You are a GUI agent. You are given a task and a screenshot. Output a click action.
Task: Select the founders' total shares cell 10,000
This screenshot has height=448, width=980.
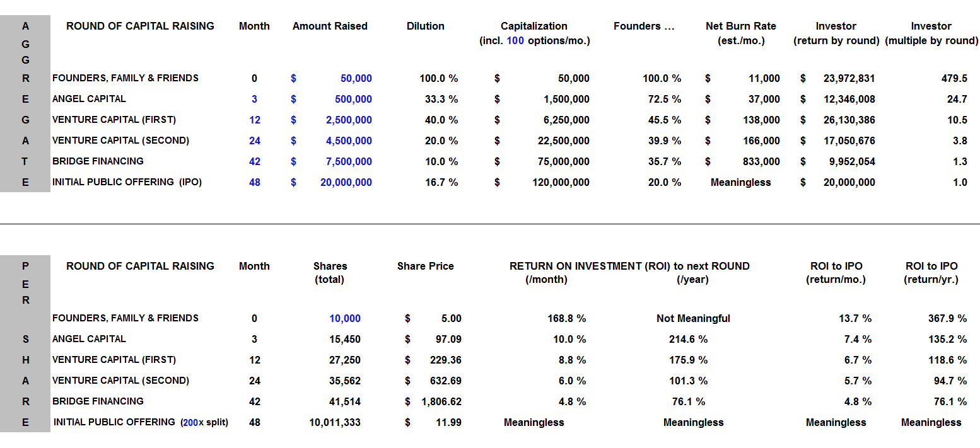point(344,318)
